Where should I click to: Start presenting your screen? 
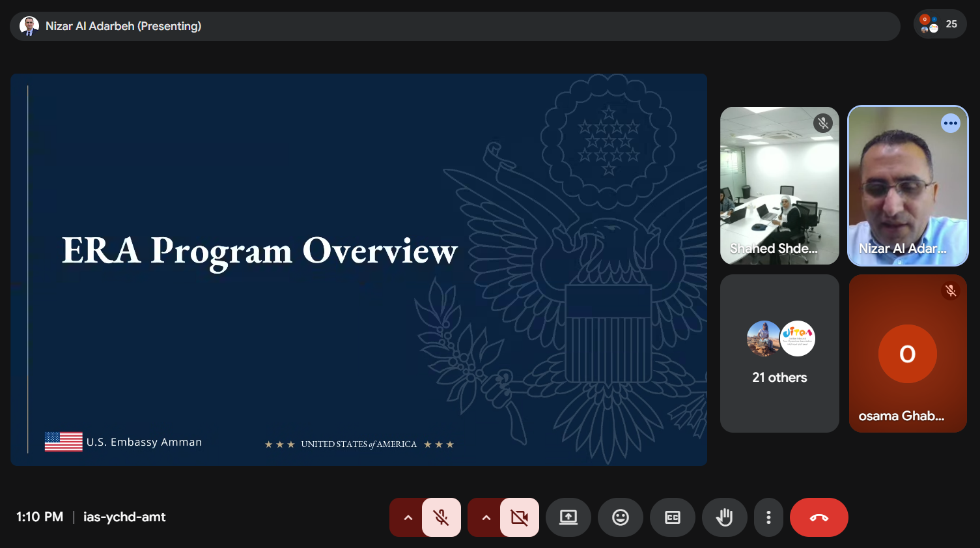click(568, 517)
